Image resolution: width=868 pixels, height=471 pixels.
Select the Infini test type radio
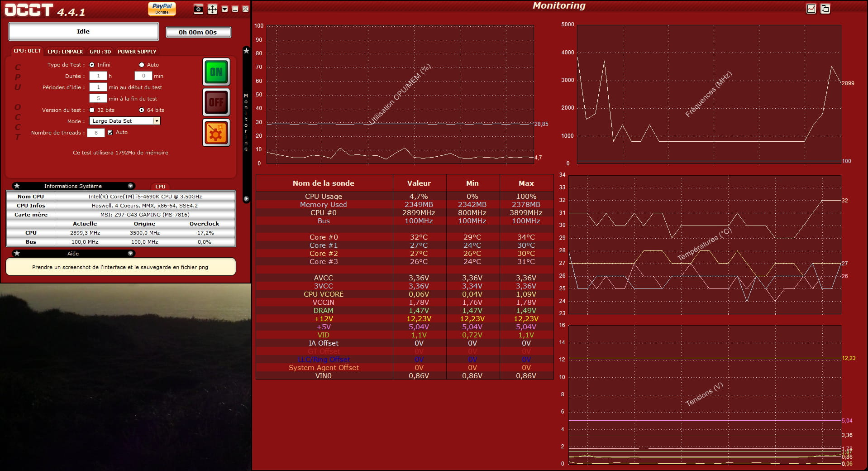[92, 65]
